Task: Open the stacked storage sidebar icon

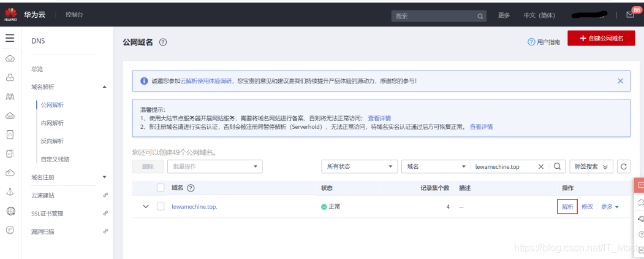Action: point(10,154)
